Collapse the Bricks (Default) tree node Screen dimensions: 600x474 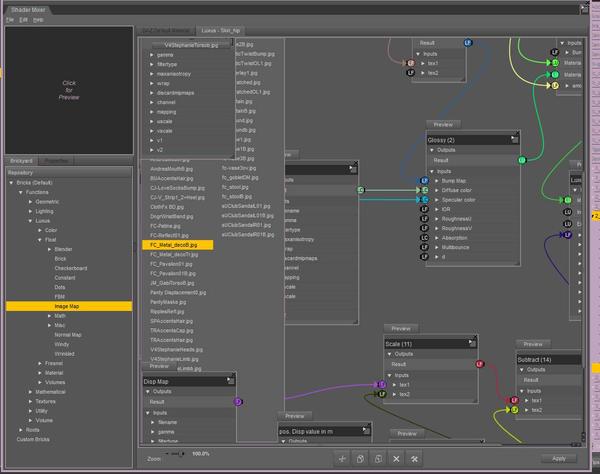11,183
